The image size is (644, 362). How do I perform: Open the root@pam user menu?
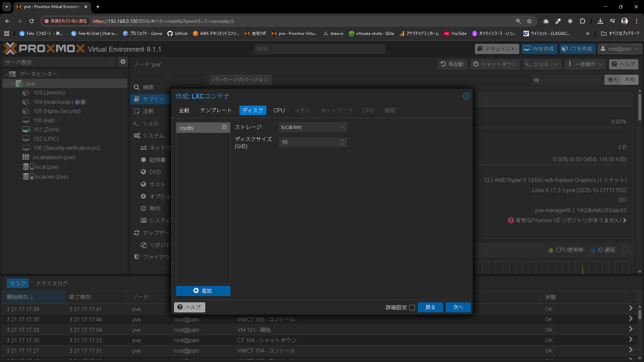(620, 49)
